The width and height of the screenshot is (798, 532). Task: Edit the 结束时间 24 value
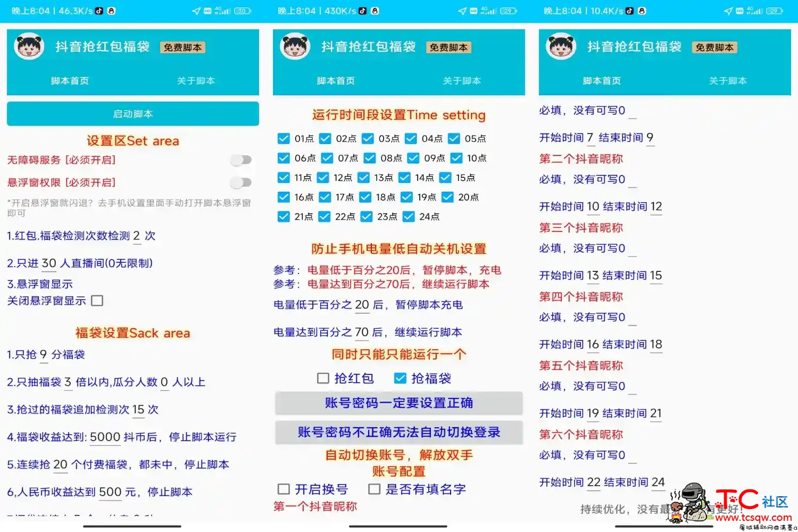(x=659, y=483)
